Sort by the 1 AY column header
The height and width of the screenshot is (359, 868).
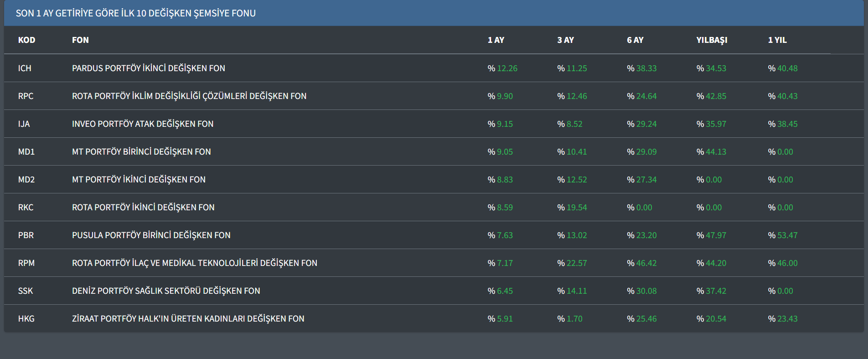pos(496,40)
